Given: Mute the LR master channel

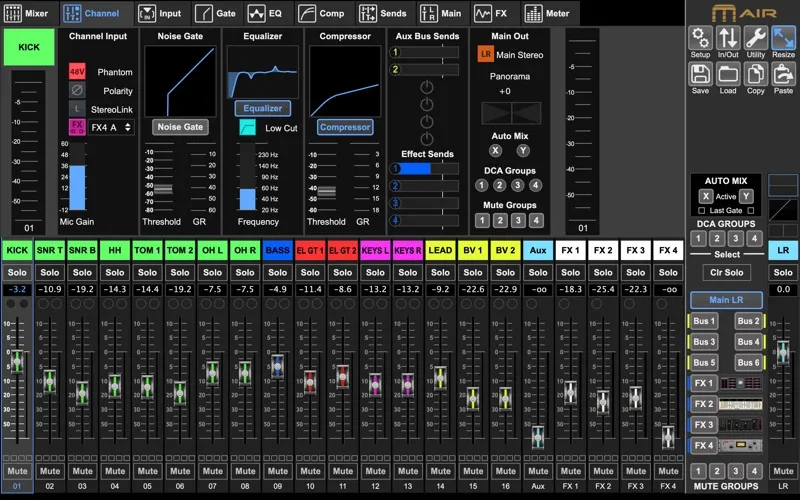Looking at the screenshot, I should point(783,471).
